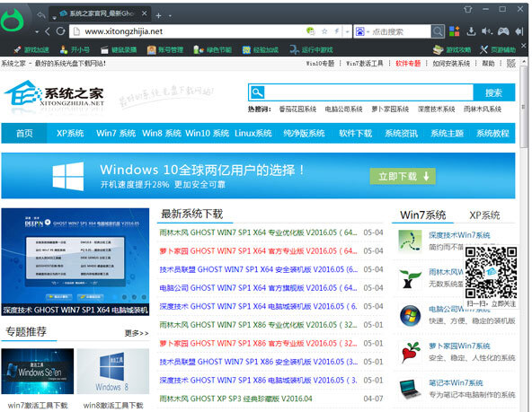Open the 首页 navigation tab
532x412 pixels.
24,133
